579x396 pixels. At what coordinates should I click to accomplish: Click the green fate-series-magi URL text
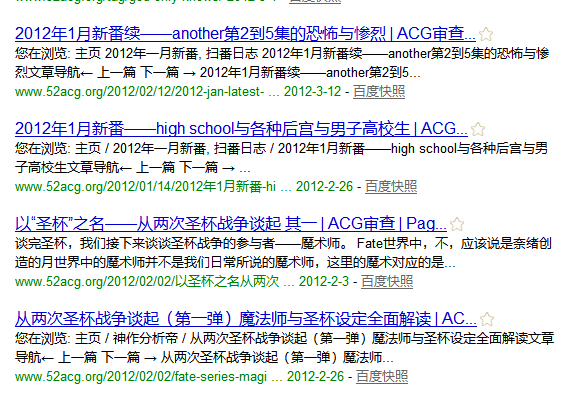pos(141,376)
